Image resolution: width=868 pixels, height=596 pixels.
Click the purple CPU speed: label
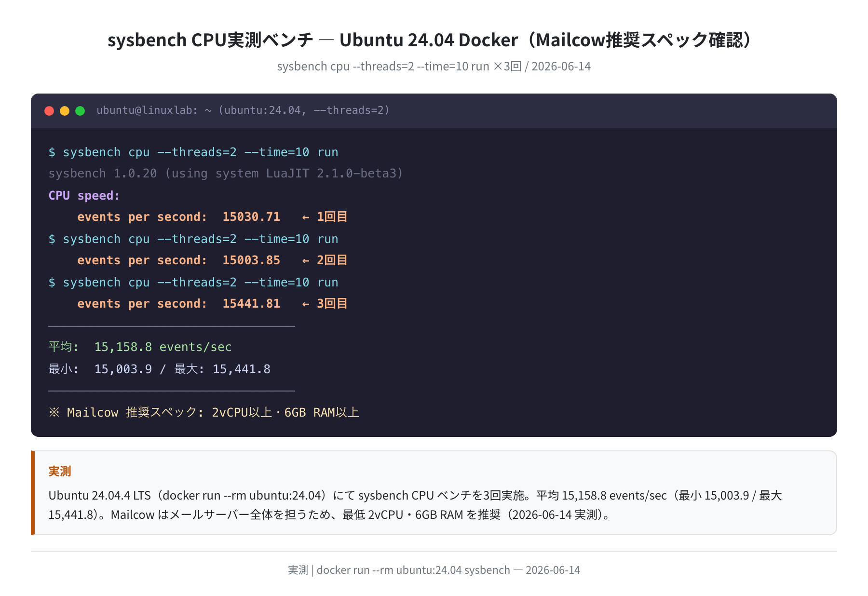click(x=84, y=195)
